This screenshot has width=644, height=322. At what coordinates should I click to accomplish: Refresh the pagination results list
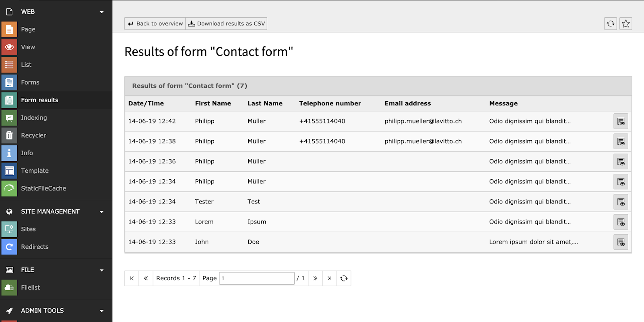[x=344, y=278]
